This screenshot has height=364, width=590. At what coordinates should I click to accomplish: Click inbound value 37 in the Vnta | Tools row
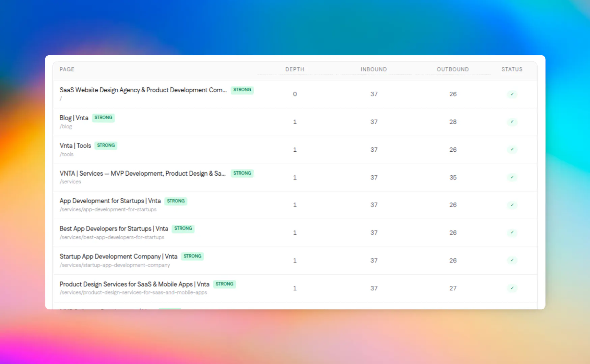374,150
